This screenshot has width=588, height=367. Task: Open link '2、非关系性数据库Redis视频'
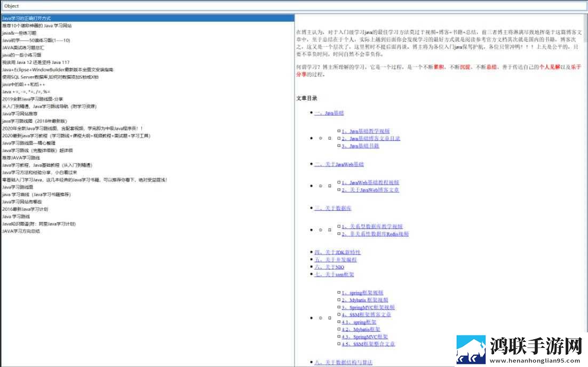[375, 234]
